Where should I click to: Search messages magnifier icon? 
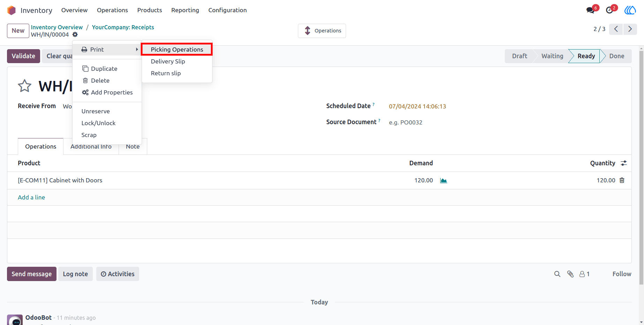557,274
